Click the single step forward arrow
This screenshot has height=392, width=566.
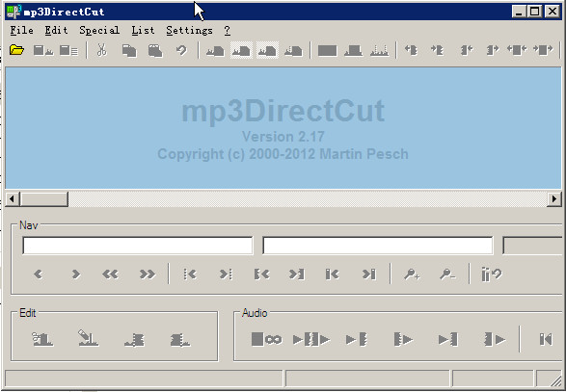click(x=76, y=274)
